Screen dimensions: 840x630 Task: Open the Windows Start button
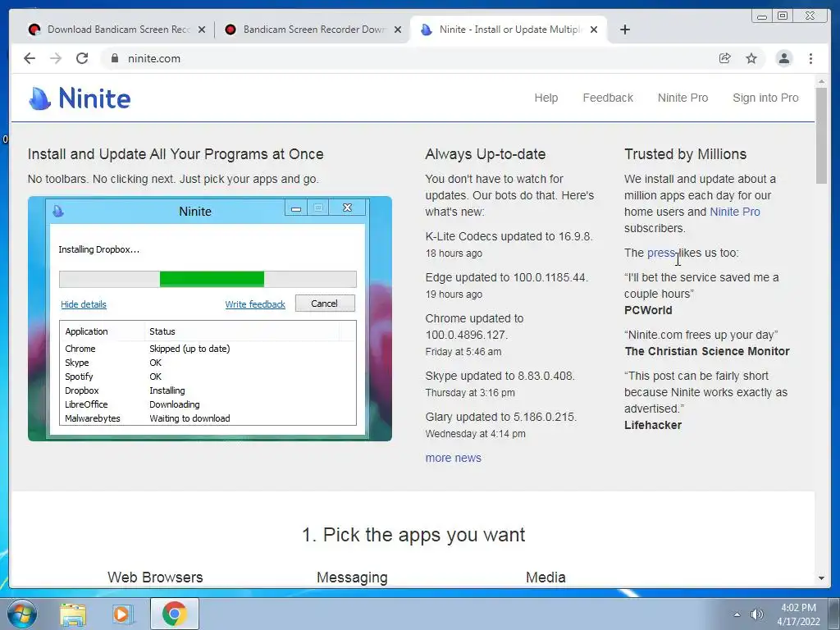[x=22, y=614]
